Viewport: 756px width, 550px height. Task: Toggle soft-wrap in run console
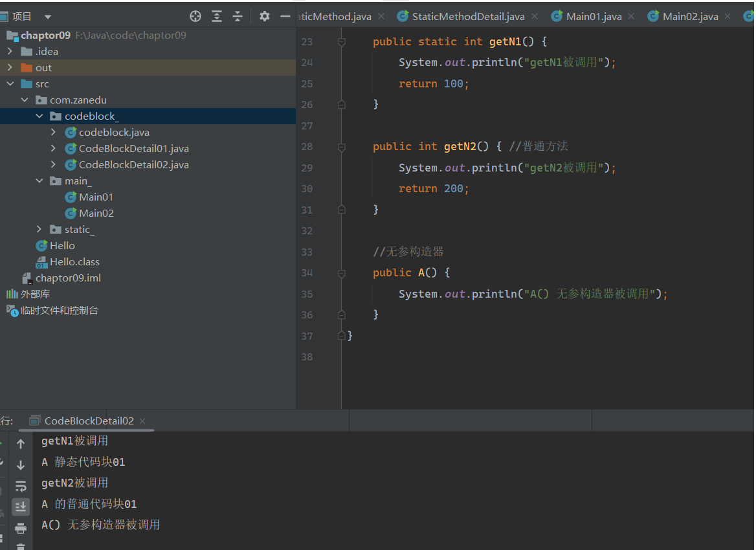coord(21,486)
